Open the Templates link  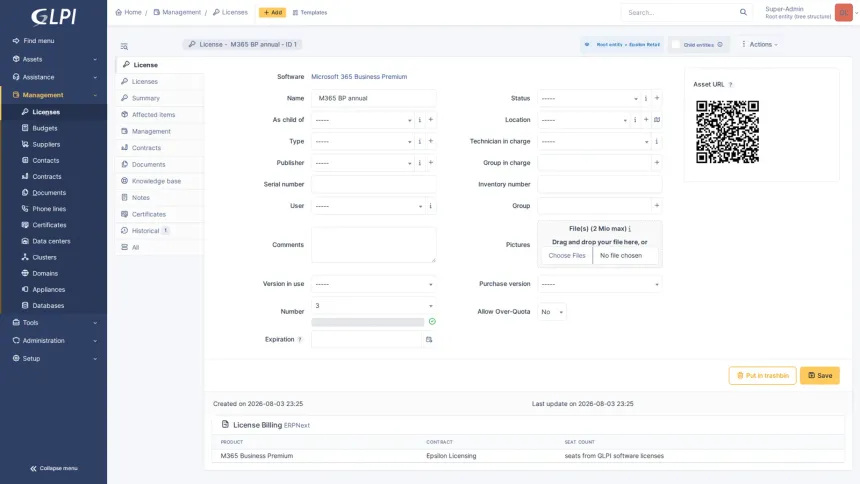tap(310, 12)
